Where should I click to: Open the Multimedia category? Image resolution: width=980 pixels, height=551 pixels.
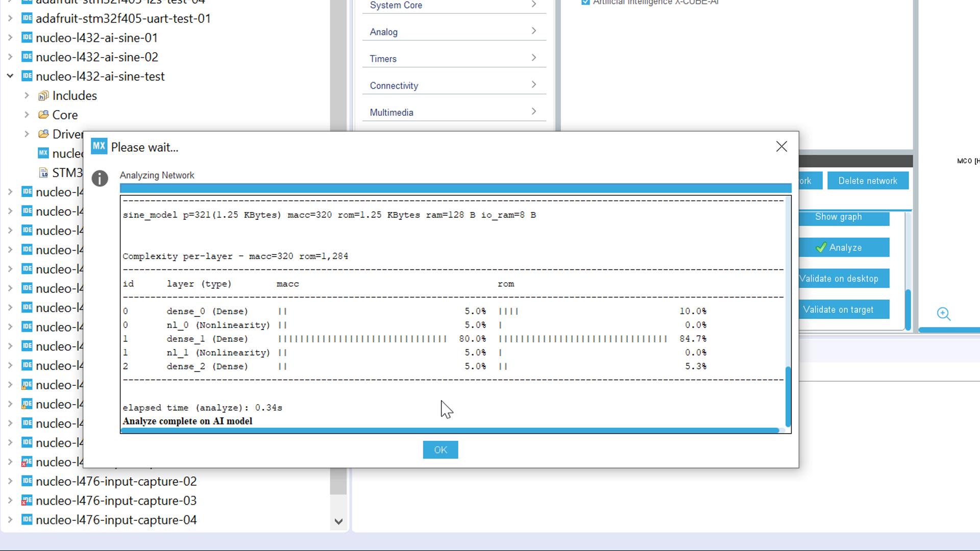pyautogui.click(x=453, y=112)
